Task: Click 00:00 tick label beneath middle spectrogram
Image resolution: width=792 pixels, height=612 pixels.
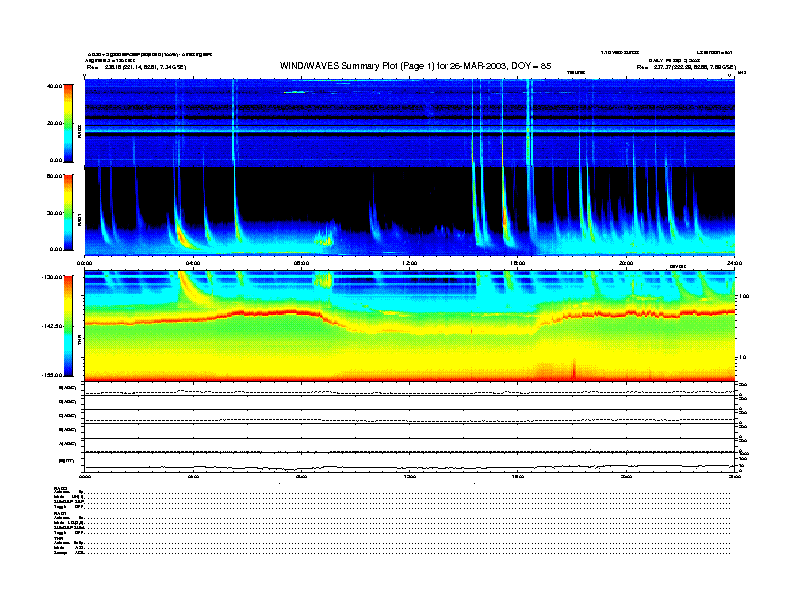Action: coord(84,263)
